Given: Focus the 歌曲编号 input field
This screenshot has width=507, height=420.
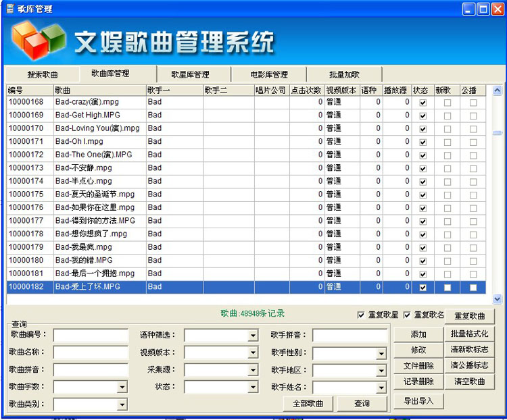Looking at the screenshot, I should tap(91, 336).
